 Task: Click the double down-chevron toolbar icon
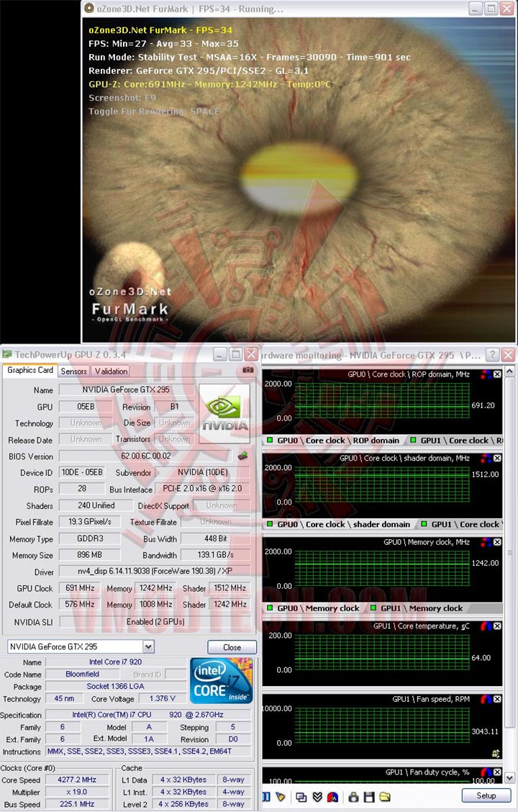point(317,797)
